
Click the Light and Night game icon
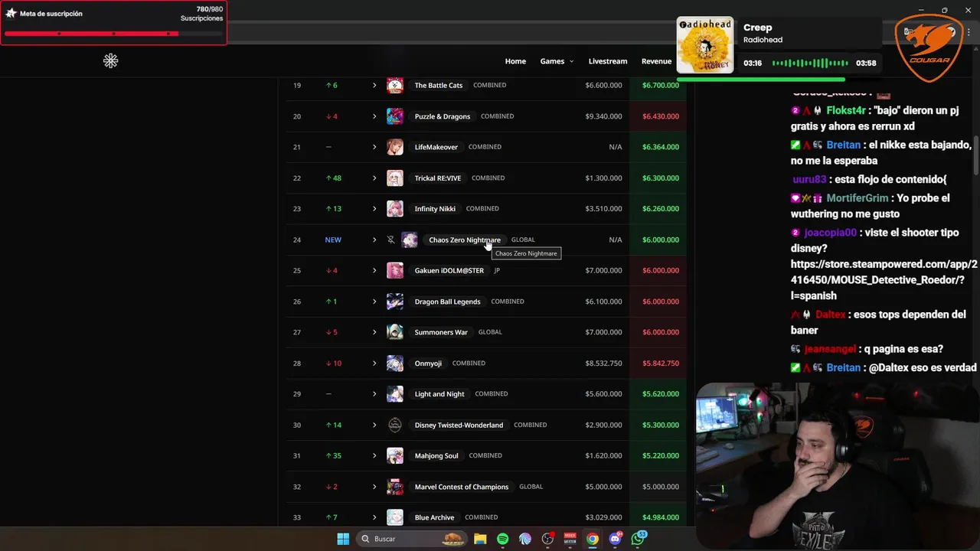click(x=395, y=394)
